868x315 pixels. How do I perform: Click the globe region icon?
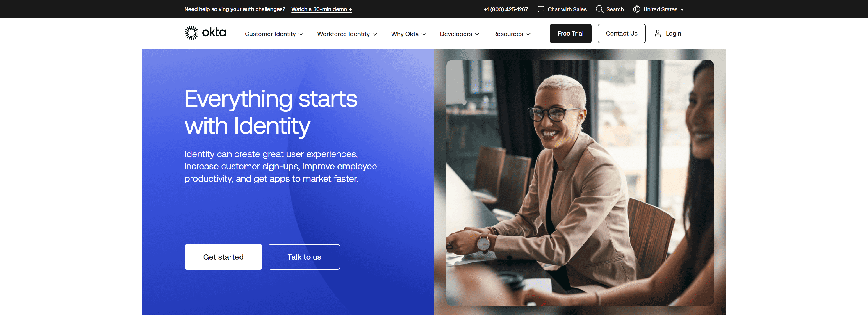[x=637, y=9]
